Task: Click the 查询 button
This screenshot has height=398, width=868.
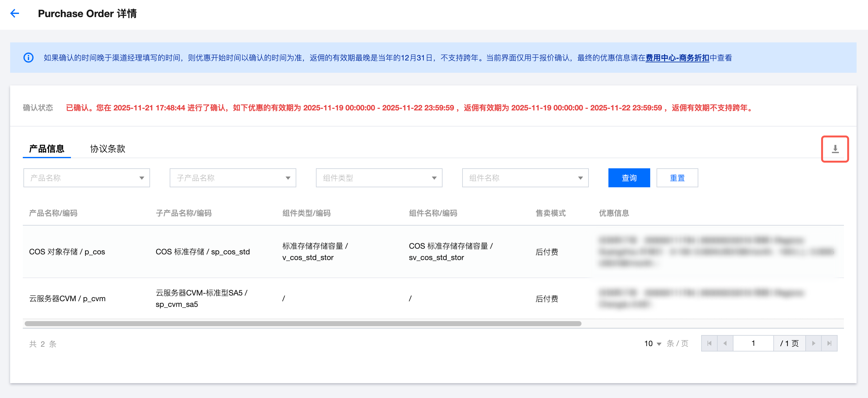Action: (629, 178)
